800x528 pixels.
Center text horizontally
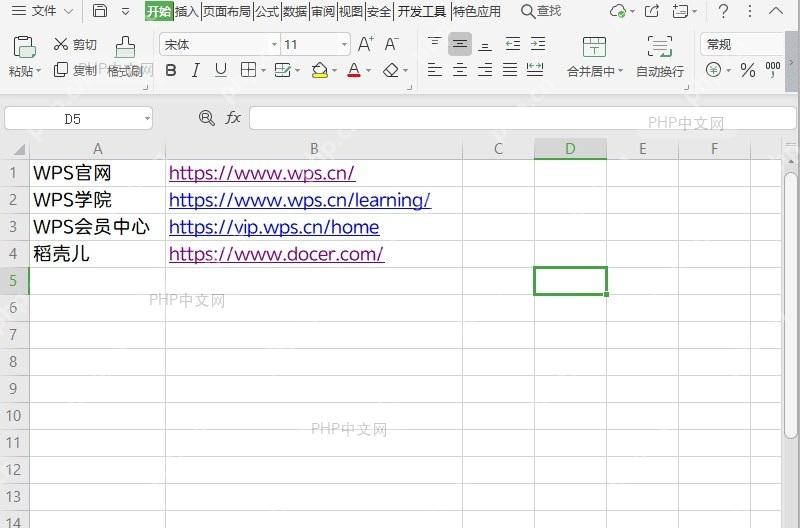click(460, 70)
